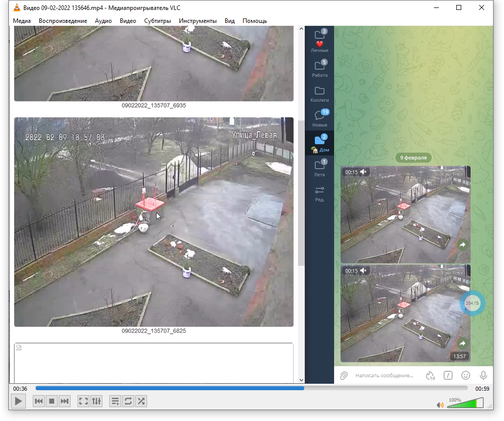Click the VLC Play button
This screenshot has height=421, width=504.
[18, 401]
